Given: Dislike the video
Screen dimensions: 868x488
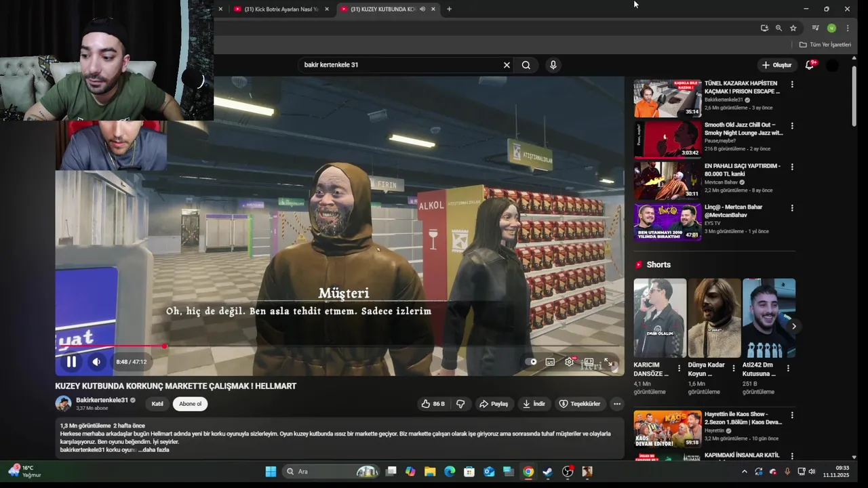Looking at the screenshot, I should (460, 404).
